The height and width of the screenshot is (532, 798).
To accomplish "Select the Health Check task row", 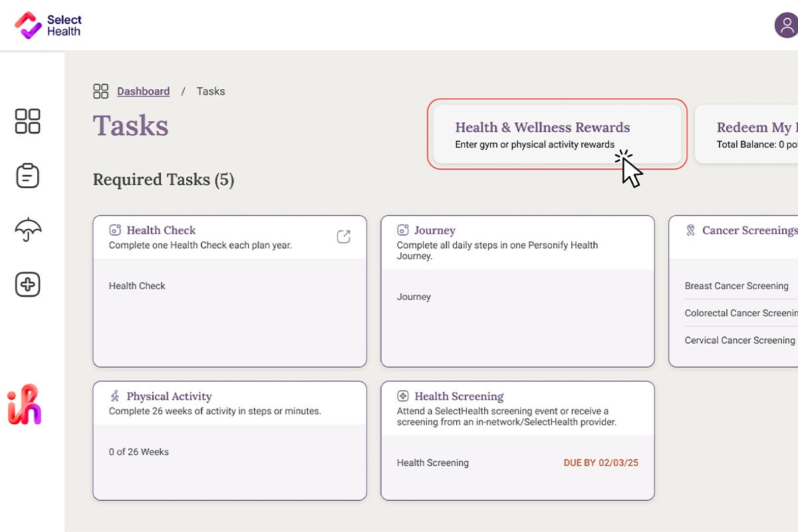I will pos(229,286).
